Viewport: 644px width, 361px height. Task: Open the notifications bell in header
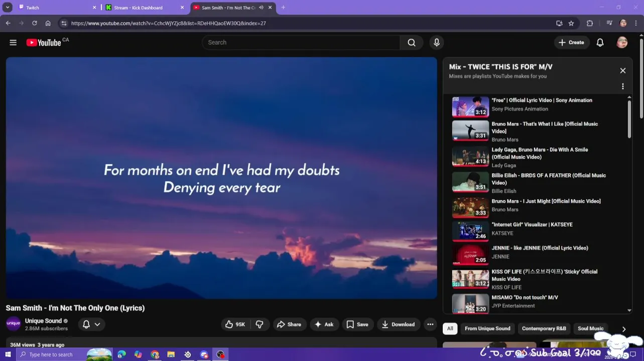point(600,43)
